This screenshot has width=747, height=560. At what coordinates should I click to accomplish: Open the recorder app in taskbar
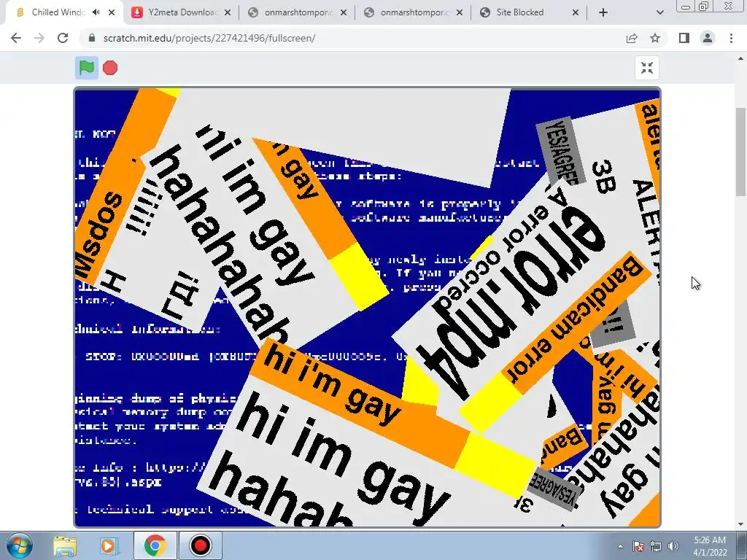click(x=200, y=545)
